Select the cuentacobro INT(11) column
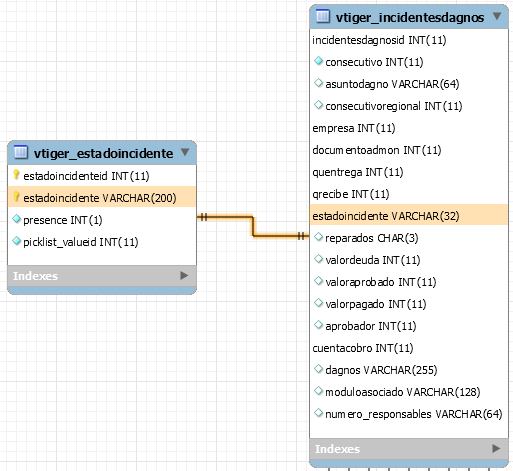The width and height of the screenshot is (513, 471). point(363,348)
